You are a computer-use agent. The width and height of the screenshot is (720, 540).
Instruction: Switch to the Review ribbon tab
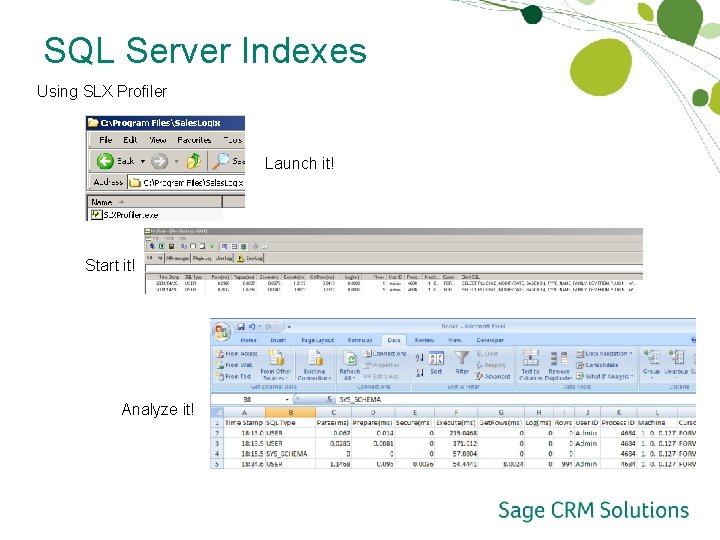[x=424, y=340]
